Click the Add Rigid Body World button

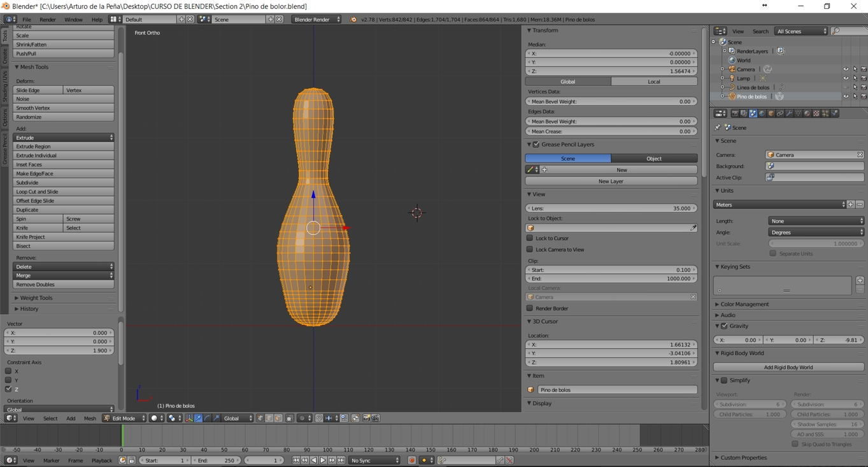[x=788, y=367]
